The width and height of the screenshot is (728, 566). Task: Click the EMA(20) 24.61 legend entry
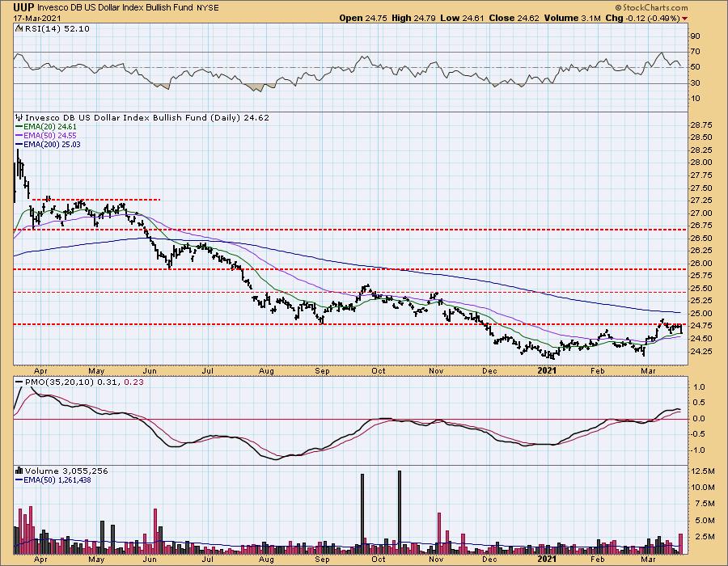tap(46, 127)
